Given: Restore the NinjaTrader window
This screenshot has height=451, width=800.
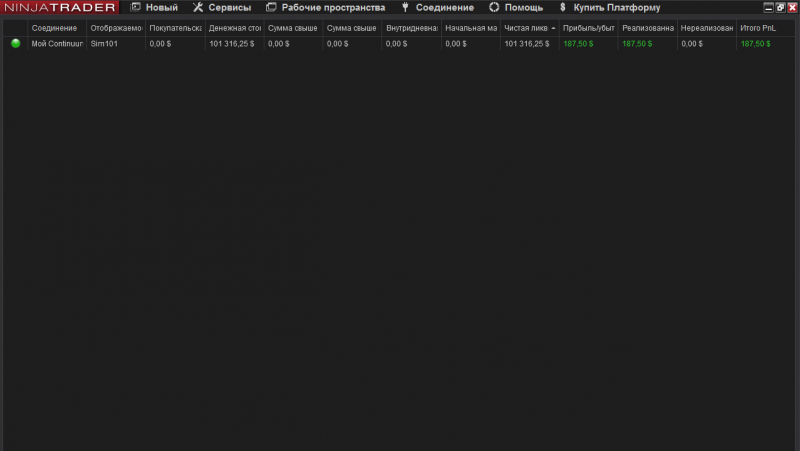Looking at the screenshot, I should (780, 7).
